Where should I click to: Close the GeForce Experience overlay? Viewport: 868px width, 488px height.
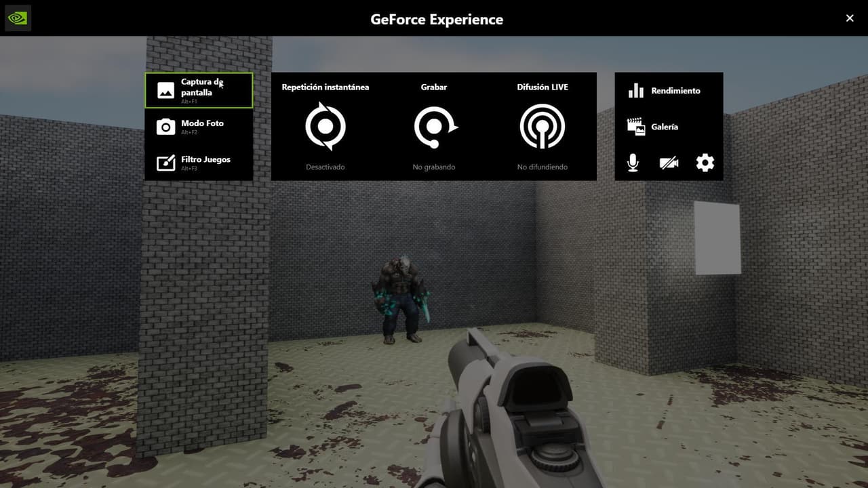850,18
